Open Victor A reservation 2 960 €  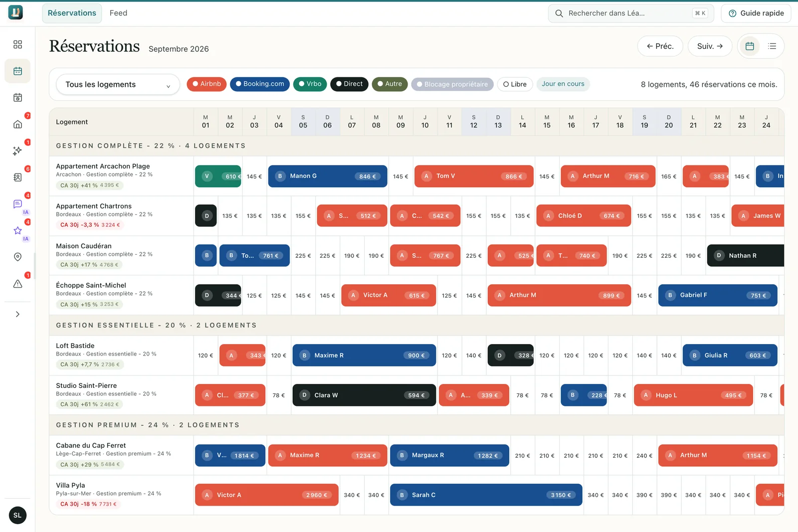click(x=267, y=495)
